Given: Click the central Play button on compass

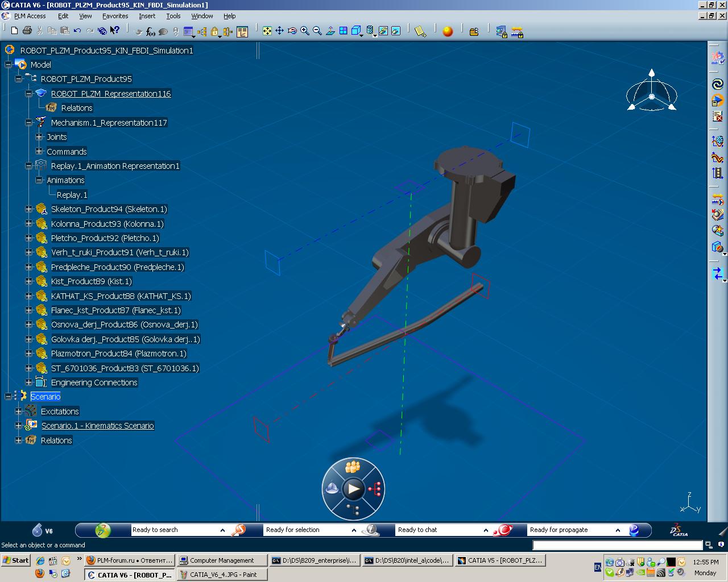Looking at the screenshot, I should [x=353, y=488].
